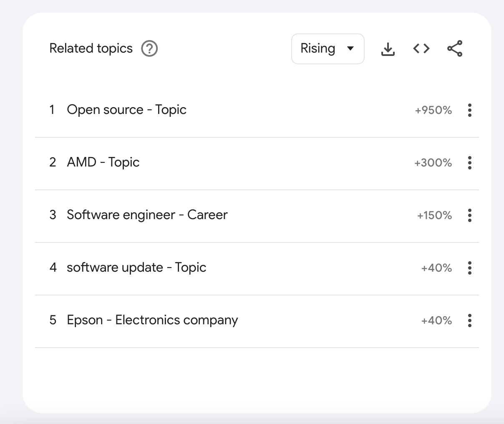The height and width of the screenshot is (424, 504).
Task: Open the options menu for Epson row
Action: (x=469, y=321)
